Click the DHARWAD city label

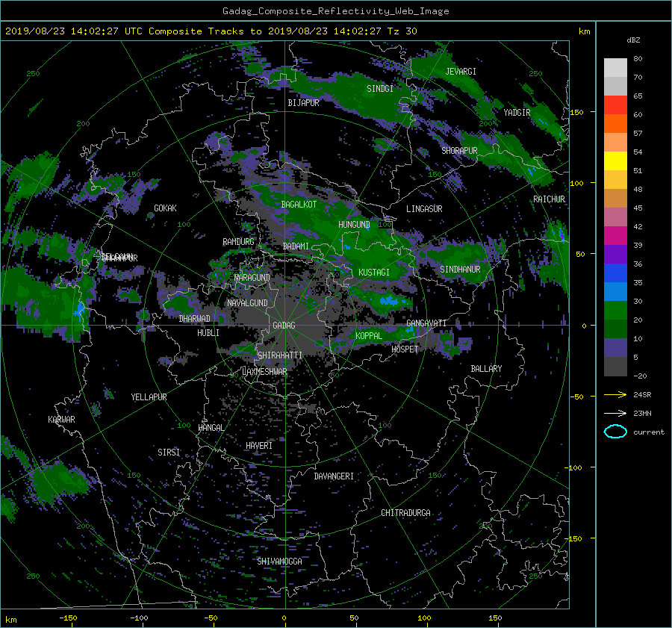coord(194,319)
